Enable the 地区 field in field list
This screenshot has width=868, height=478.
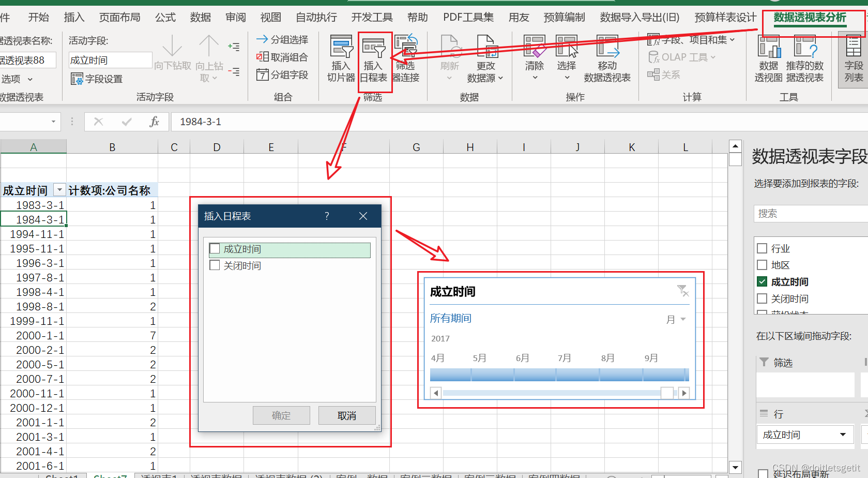tap(762, 265)
